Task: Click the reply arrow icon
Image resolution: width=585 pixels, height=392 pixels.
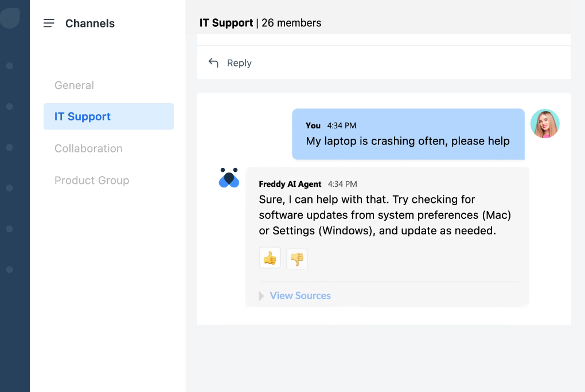Action: 213,62
